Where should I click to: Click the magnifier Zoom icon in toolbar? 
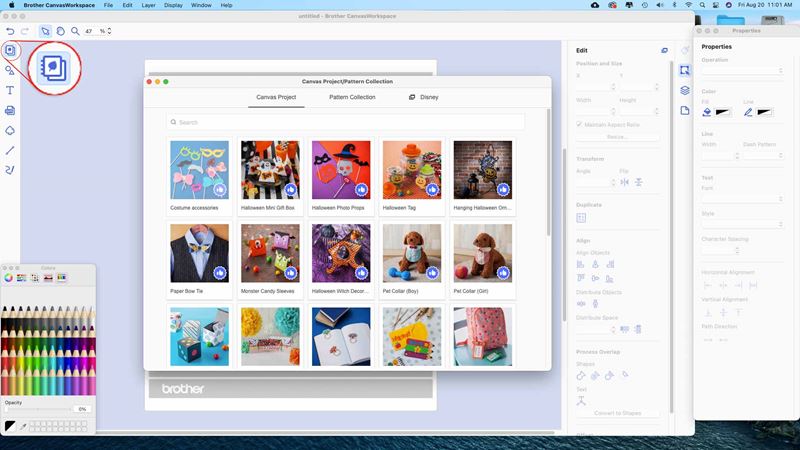pyautogui.click(x=76, y=31)
